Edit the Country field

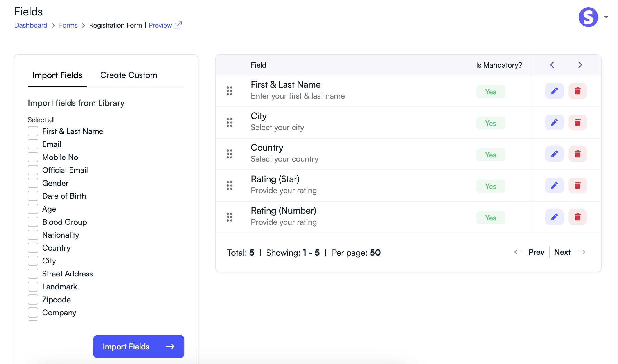pos(554,154)
